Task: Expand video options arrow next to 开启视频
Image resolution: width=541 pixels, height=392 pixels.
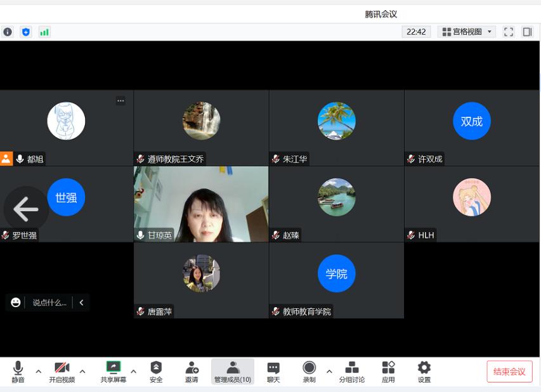Action: tap(82, 372)
